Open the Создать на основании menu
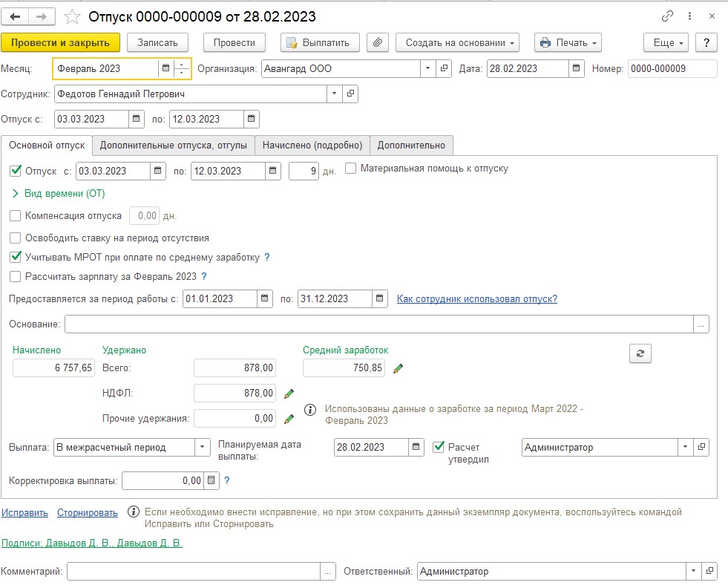The width and height of the screenshot is (728, 588). 457,43
